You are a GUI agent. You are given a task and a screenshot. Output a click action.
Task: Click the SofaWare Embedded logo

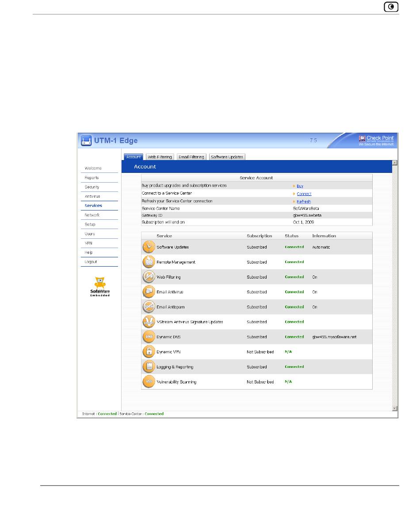click(100, 287)
